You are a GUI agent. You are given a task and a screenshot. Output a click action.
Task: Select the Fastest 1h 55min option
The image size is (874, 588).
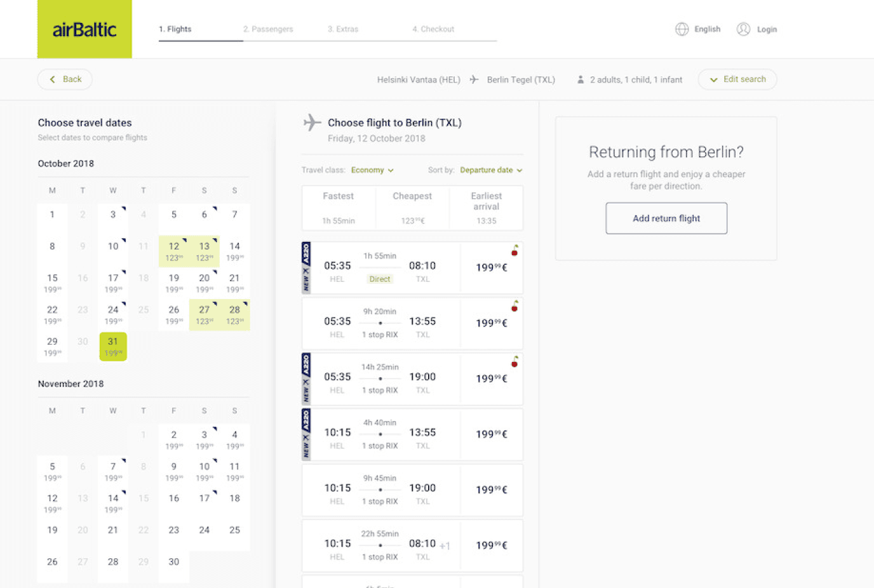pos(338,208)
